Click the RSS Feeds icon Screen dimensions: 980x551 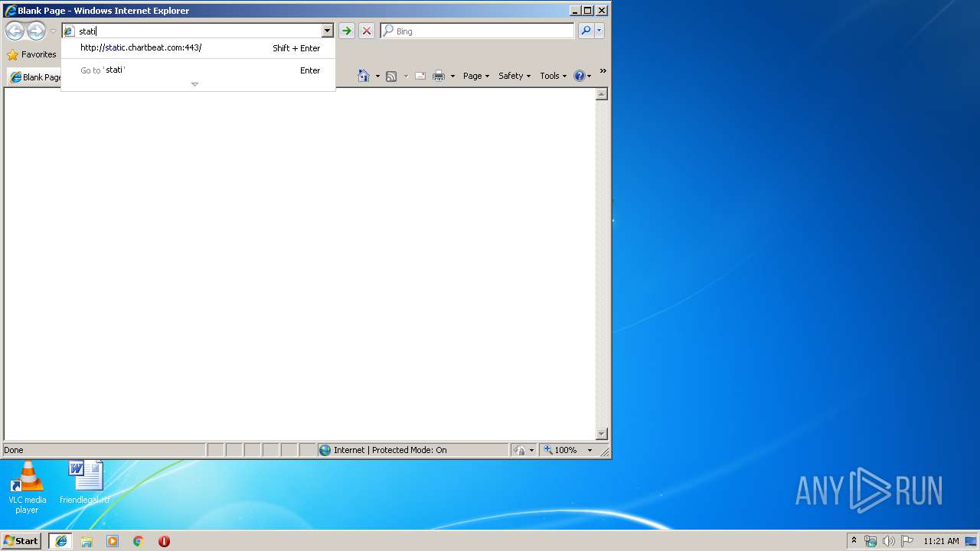pos(391,76)
